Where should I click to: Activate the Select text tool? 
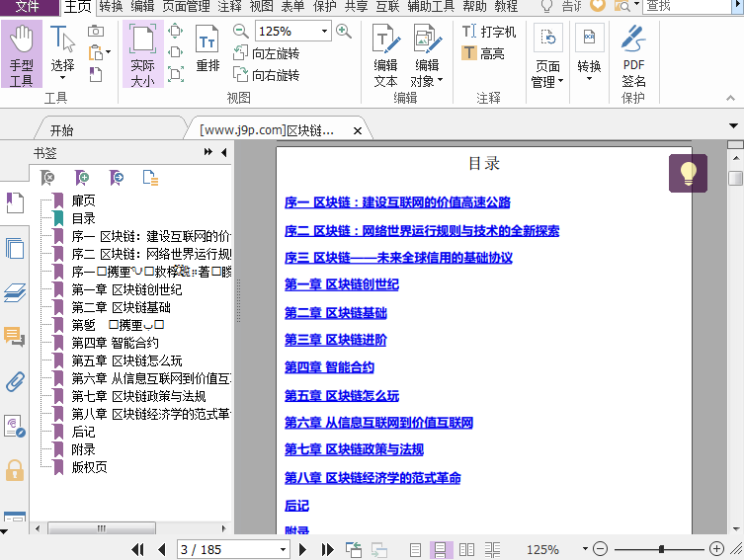(62, 52)
